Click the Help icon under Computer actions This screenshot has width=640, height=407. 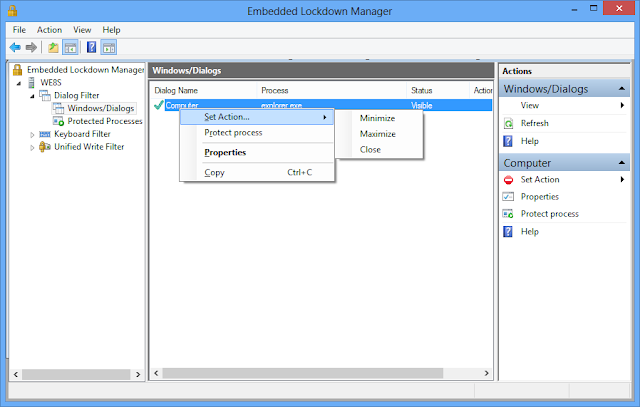(x=508, y=232)
